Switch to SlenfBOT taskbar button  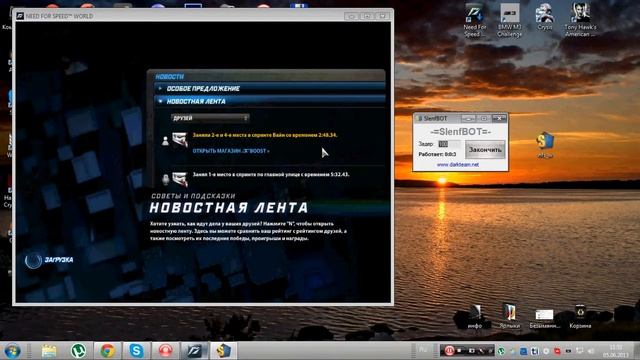point(223,351)
